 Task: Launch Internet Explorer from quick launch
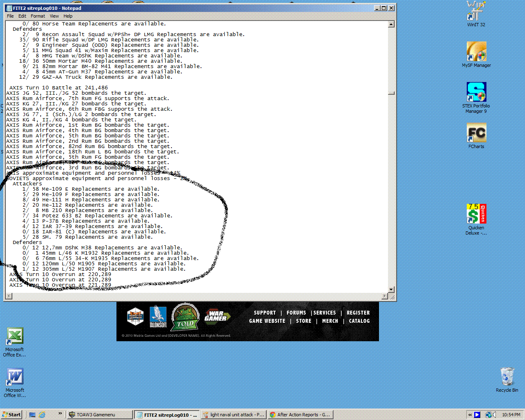pos(42,415)
